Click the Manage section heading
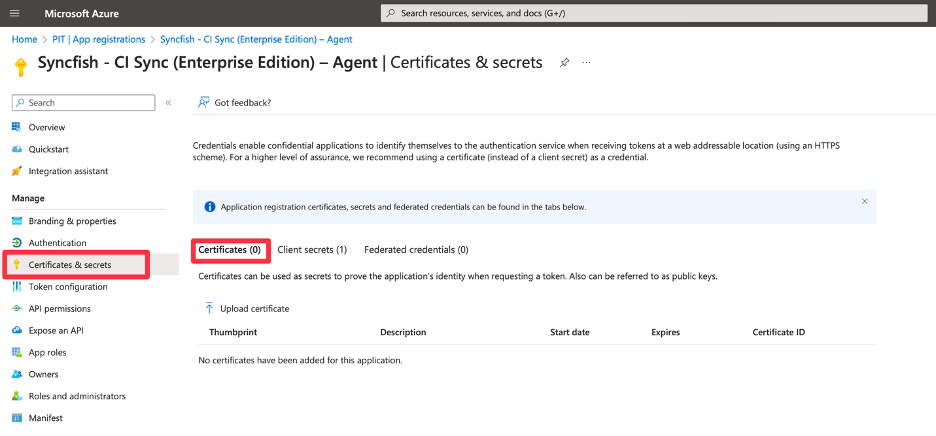 [x=28, y=198]
